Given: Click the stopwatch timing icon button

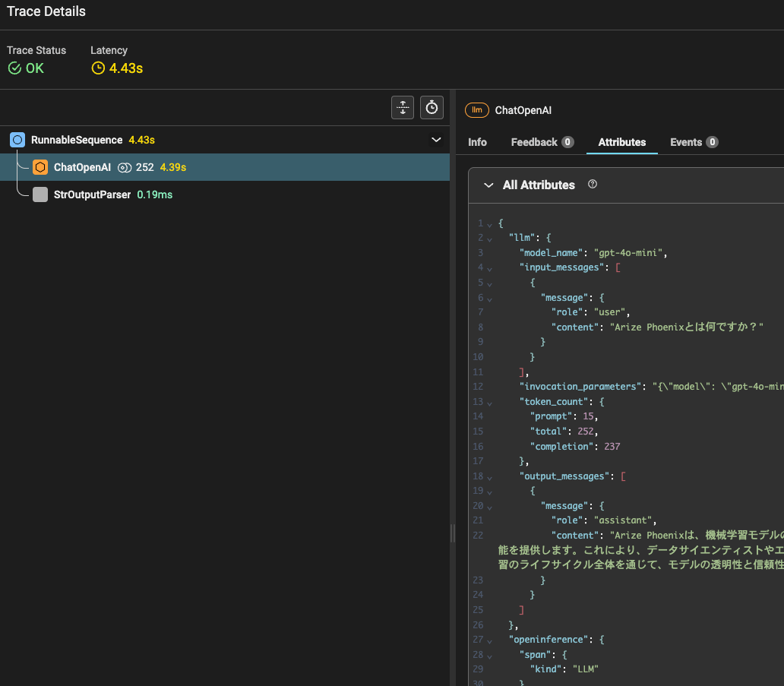Looking at the screenshot, I should [x=432, y=108].
